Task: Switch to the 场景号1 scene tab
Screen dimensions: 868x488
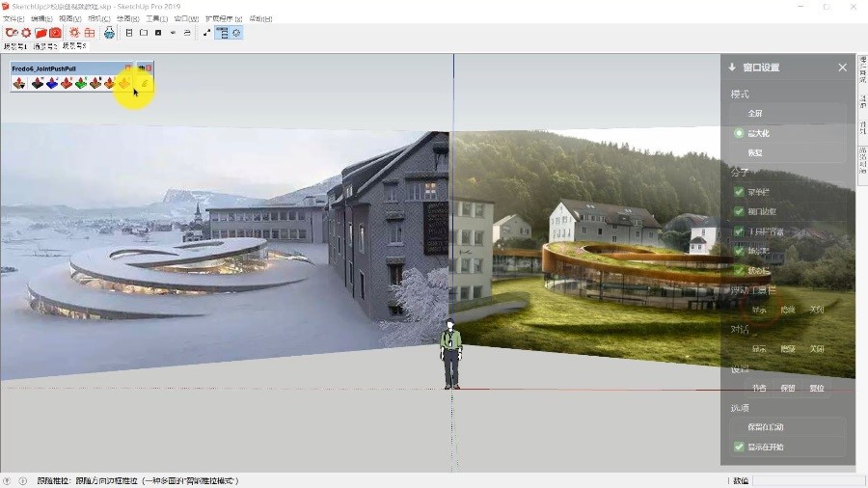Action: click(15, 45)
